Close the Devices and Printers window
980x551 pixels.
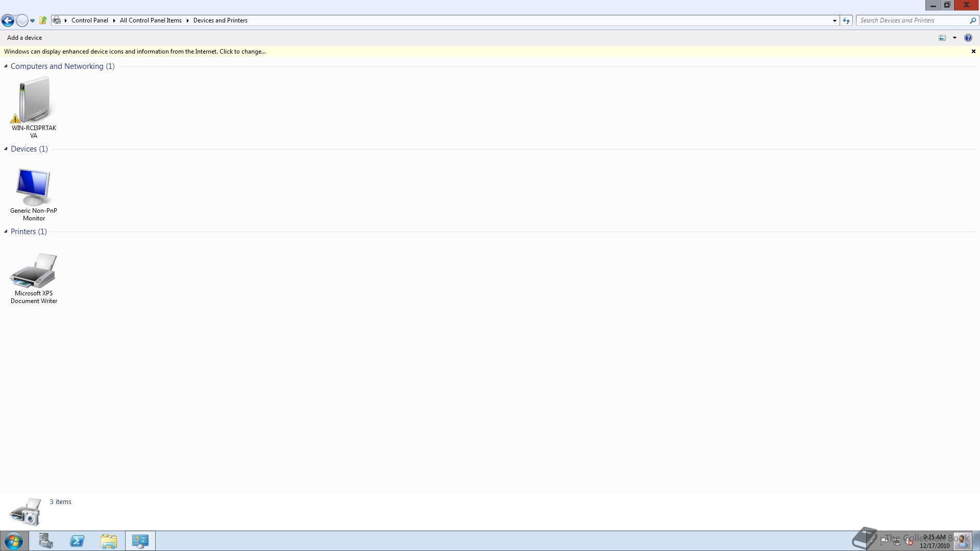[x=966, y=5]
